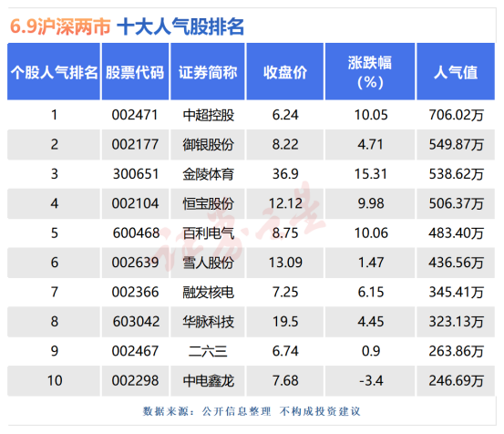The height and width of the screenshot is (434, 504).
Task: Click the 股票代码 column header
Action: [135, 71]
